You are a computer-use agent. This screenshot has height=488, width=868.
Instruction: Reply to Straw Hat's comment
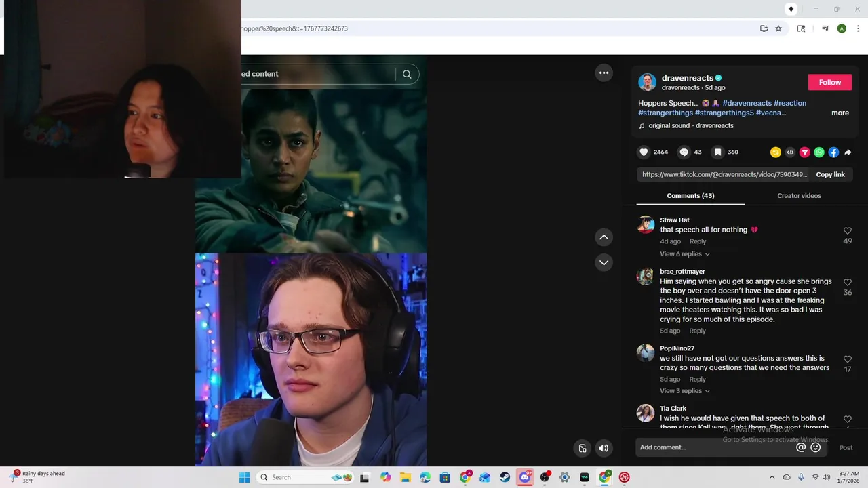click(698, 242)
